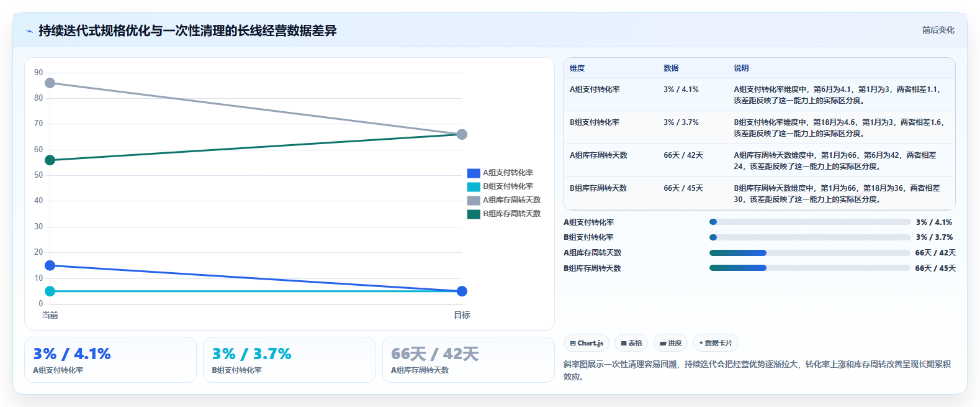The image size is (980, 407).
Task: Click table value 66天 / 42天
Action: pos(683,155)
